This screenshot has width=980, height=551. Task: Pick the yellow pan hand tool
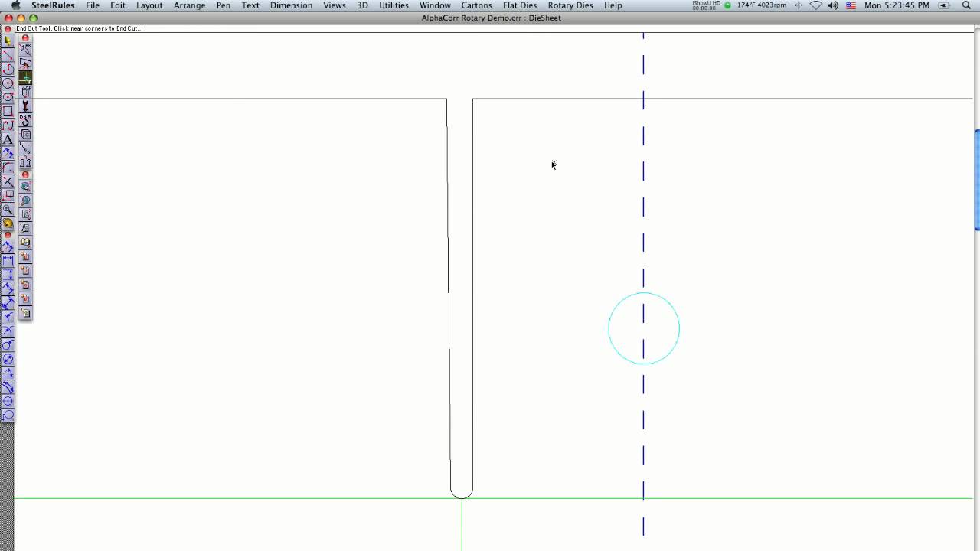coord(8,223)
